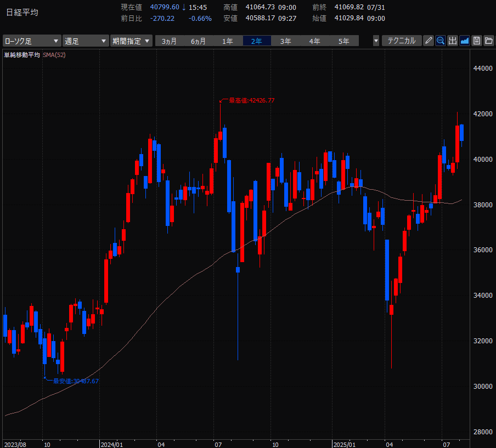Select the 4年 period tab
Viewport: 496px width, 448px height.
point(315,41)
